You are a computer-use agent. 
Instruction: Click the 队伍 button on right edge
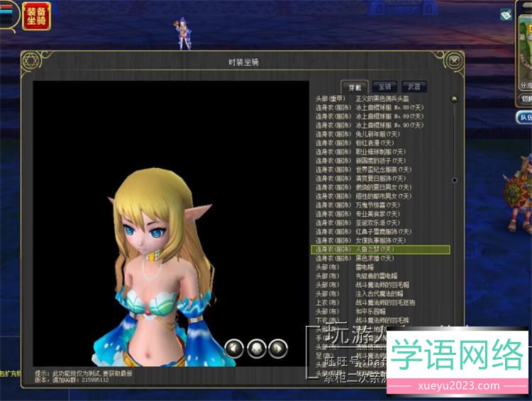pos(524,118)
